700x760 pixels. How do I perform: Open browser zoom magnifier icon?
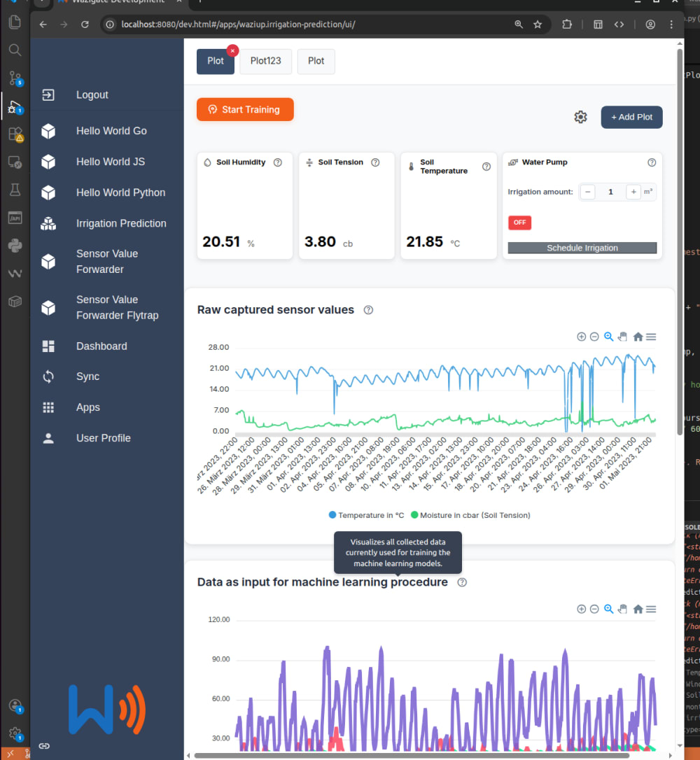coord(519,24)
